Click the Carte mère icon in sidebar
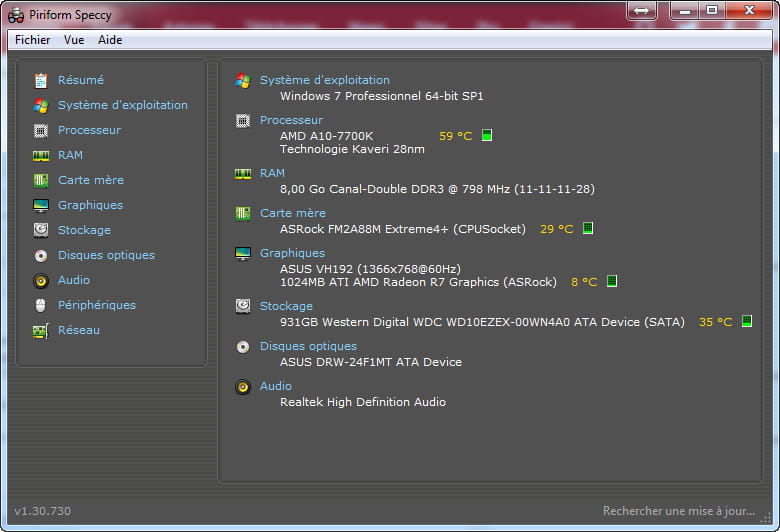The image size is (780, 532). (x=41, y=180)
